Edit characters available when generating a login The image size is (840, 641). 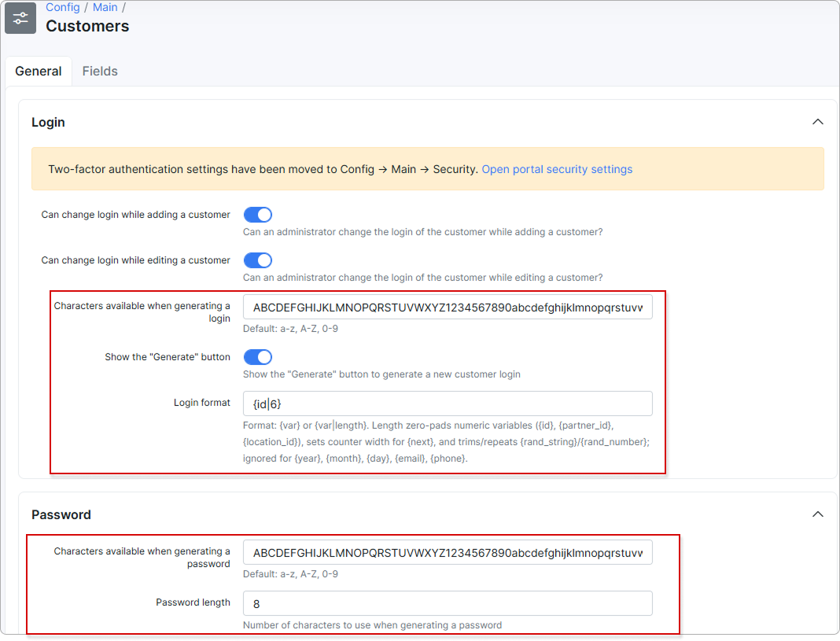coord(448,307)
